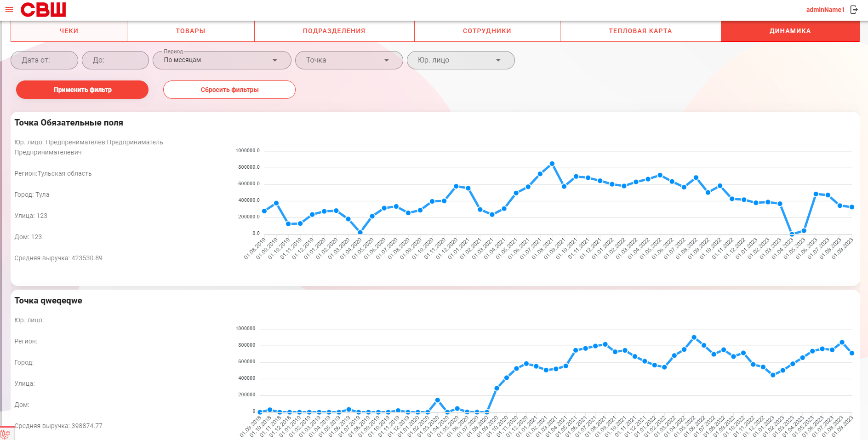Click the Регион:Тульская область text

click(53, 173)
